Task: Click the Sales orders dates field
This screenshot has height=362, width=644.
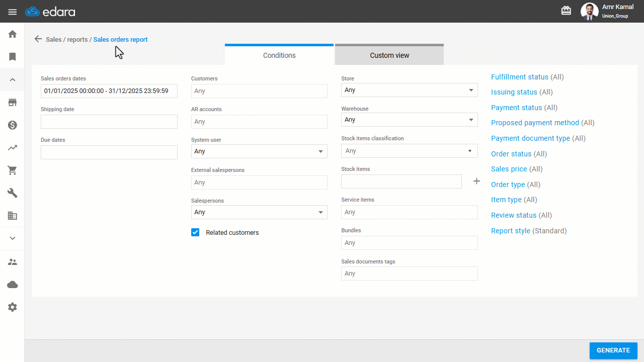Action: (x=109, y=91)
